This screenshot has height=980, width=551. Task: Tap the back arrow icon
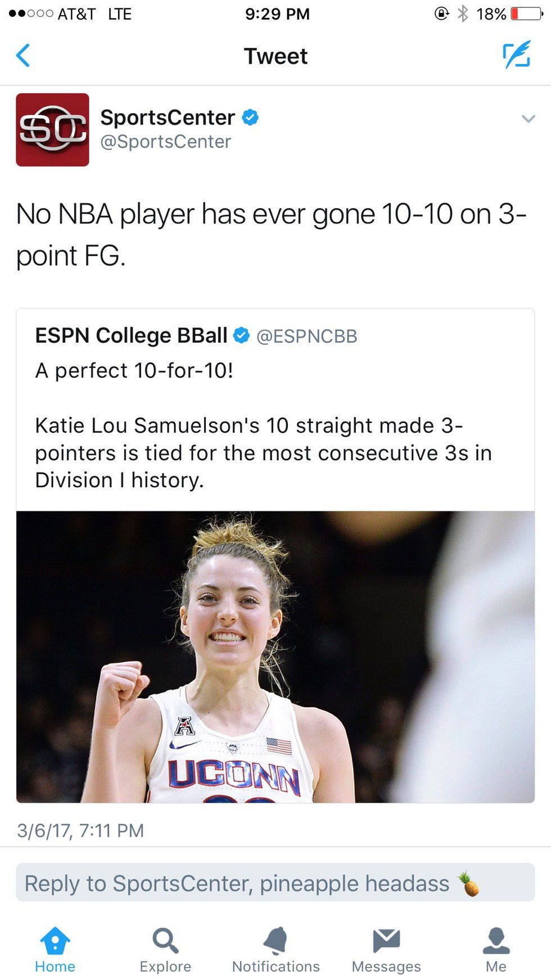click(24, 56)
